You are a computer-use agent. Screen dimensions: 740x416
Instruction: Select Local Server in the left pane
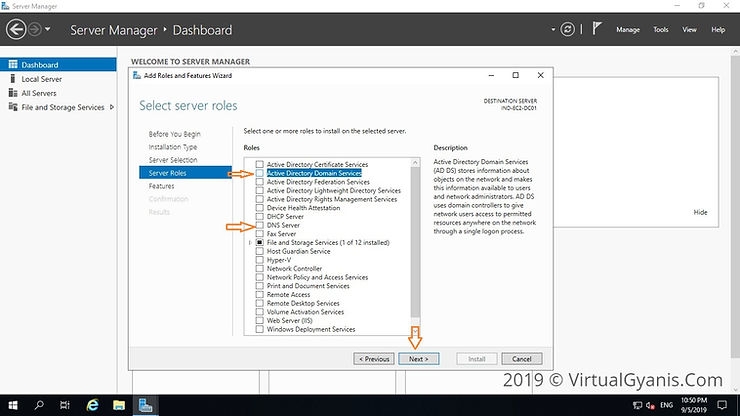pyautogui.click(x=42, y=79)
